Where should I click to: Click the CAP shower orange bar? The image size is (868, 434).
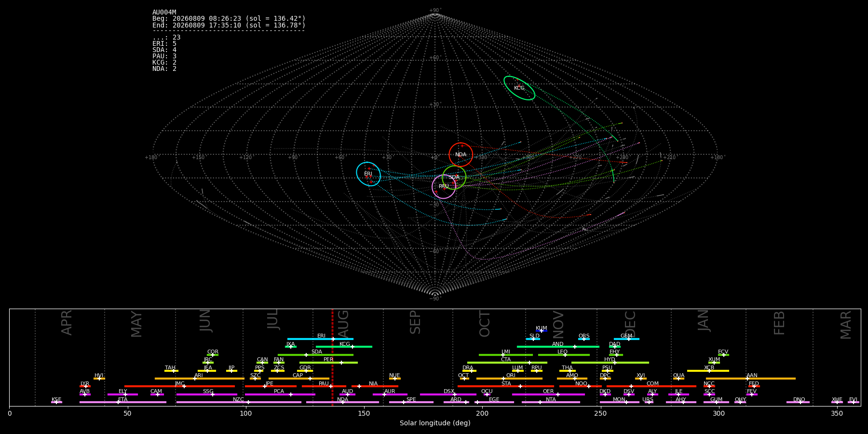click(299, 379)
